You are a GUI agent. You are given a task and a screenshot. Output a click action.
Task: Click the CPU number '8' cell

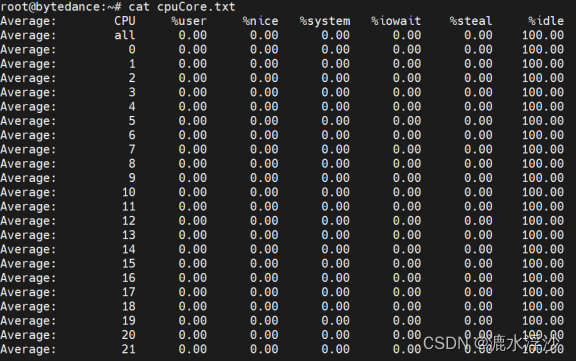point(132,164)
